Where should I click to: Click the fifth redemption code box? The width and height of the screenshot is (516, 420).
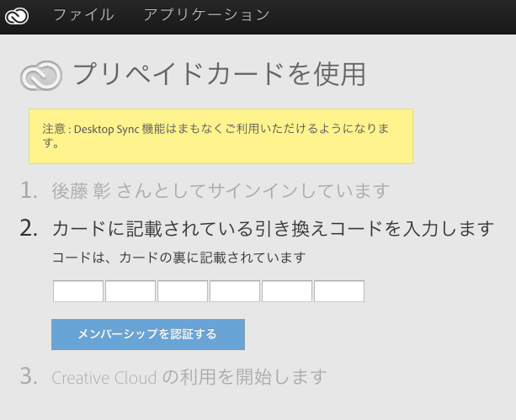click(287, 291)
